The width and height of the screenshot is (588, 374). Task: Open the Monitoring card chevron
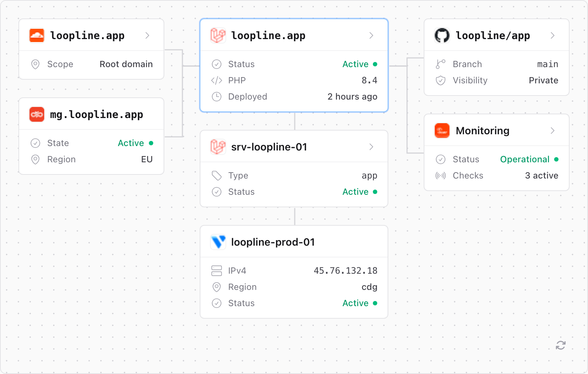click(553, 131)
